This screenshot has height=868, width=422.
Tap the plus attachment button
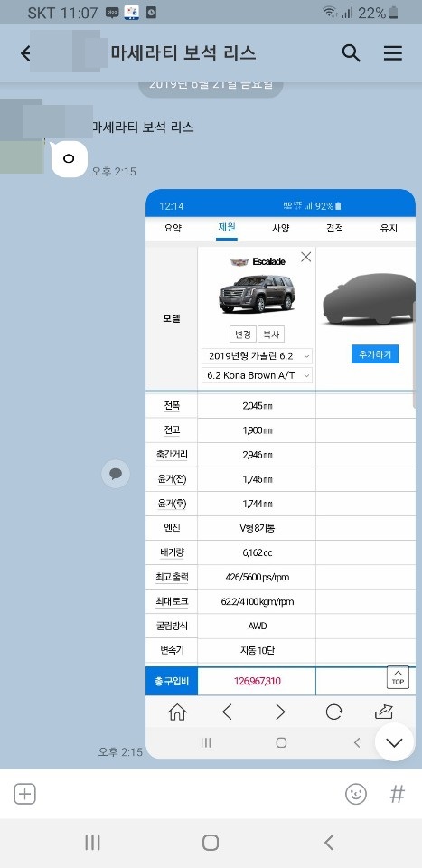coord(24,795)
